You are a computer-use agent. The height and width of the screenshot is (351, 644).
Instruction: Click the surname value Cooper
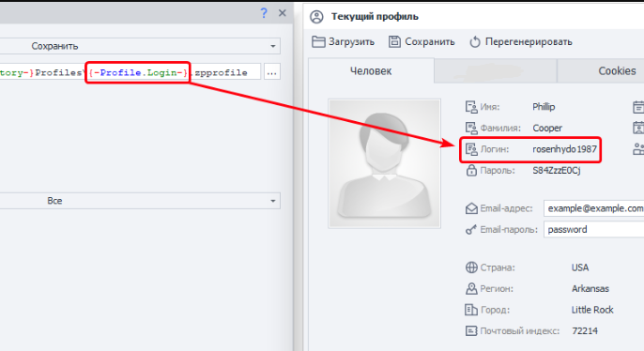547,128
